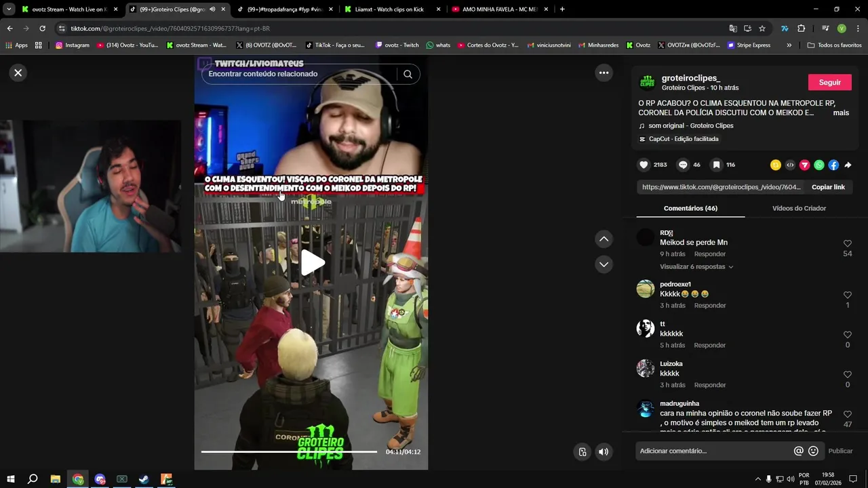868x488 pixels.
Task: Click the browser back arrow
Action: pos(9,28)
